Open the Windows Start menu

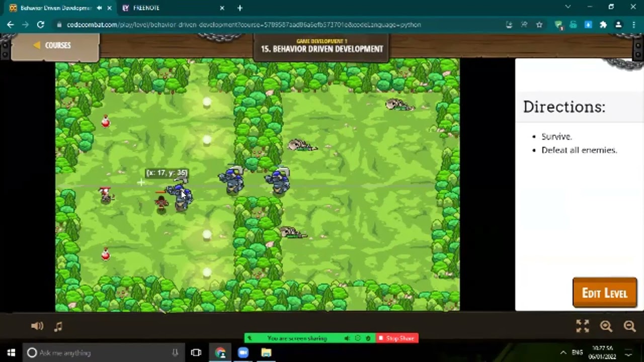point(11,352)
